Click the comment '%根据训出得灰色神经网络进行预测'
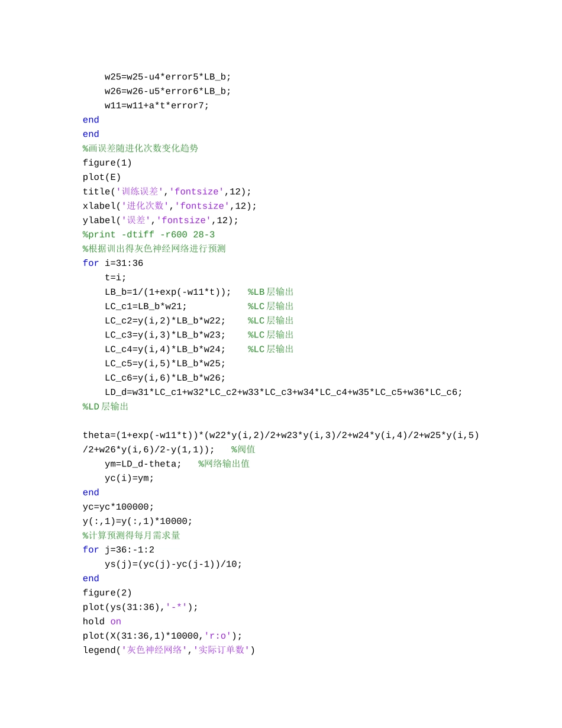Viewport: 562px width, 728px height. click(154, 249)
